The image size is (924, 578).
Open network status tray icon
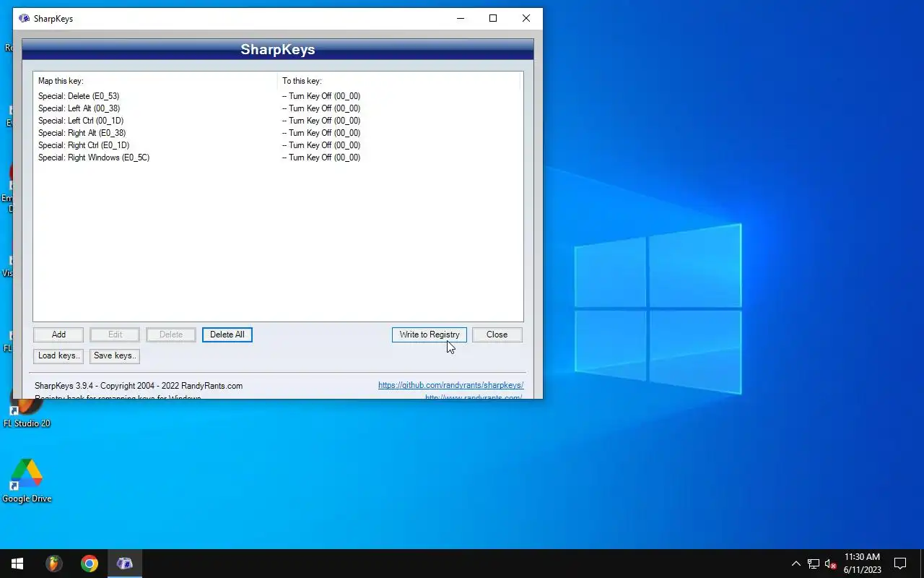[x=814, y=564]
